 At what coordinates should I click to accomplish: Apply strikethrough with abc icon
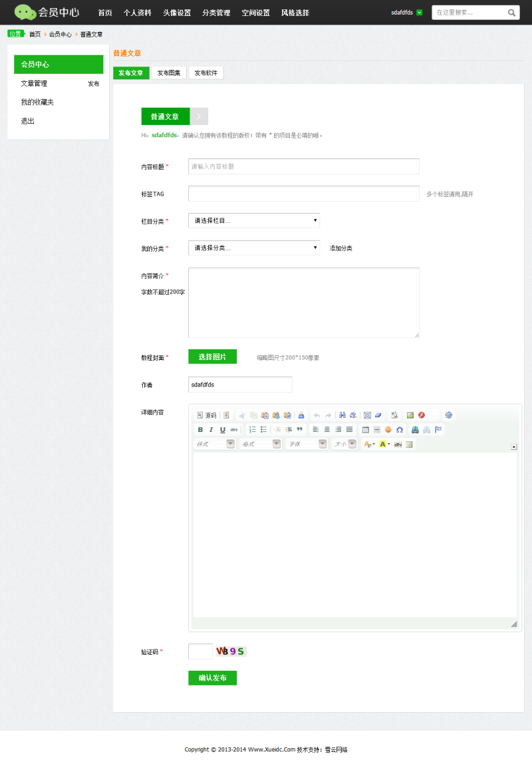[234, 429]
